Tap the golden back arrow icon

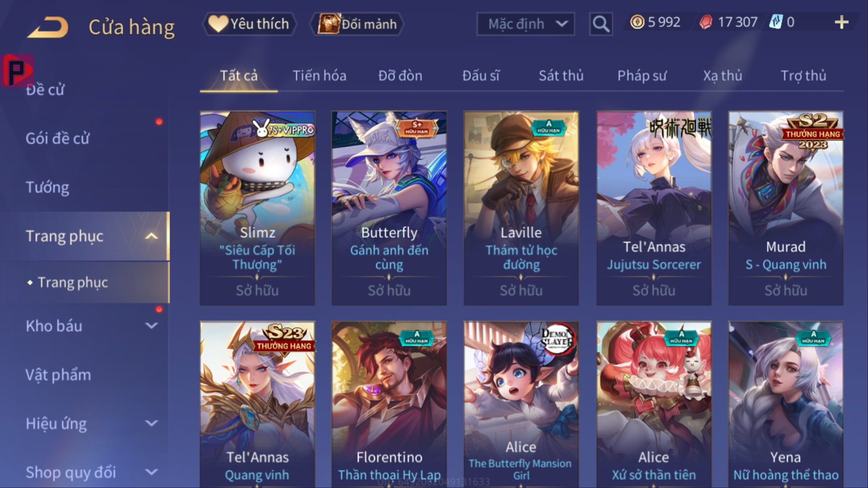48,27
